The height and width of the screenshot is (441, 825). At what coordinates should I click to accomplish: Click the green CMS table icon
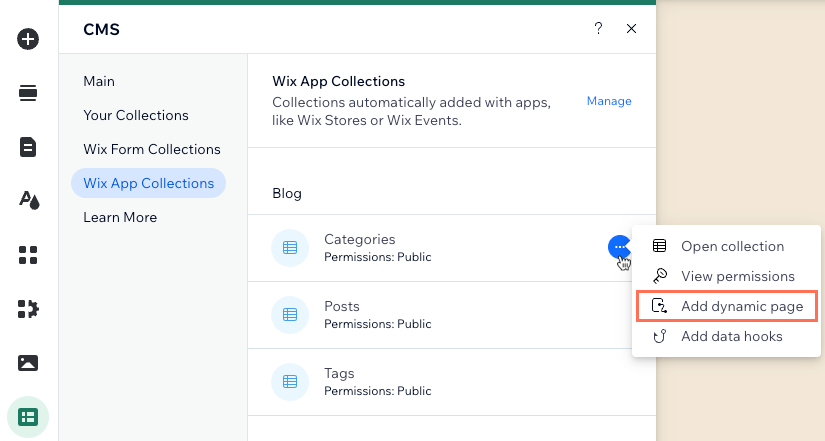point(28,417)
